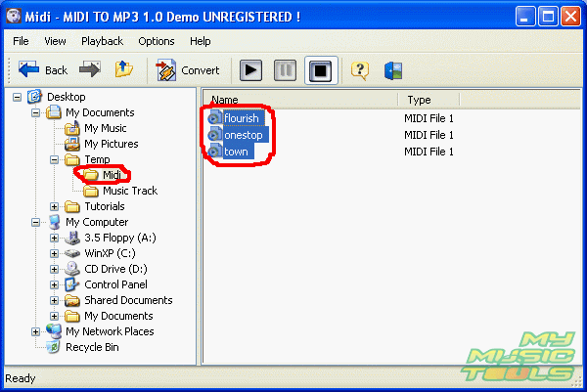
Task: Expand the 3.5 Floppy (A:) node
Action: [54, 238]
